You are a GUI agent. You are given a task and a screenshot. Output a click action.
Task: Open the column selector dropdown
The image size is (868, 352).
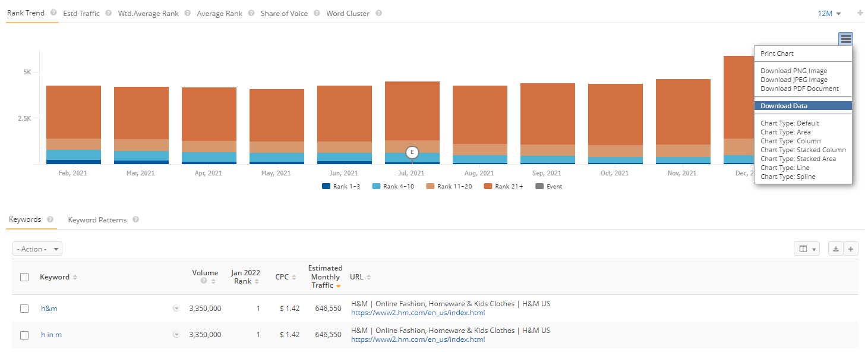click(x=807, y=249)
